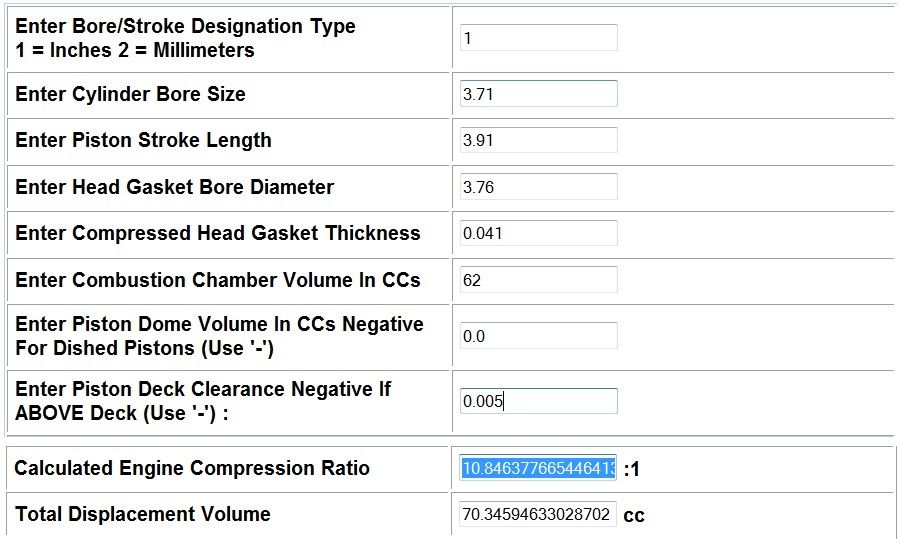Screen dimensions: 900x544
Task: Click the 'cc' unit label
Action: coord(634,516)
